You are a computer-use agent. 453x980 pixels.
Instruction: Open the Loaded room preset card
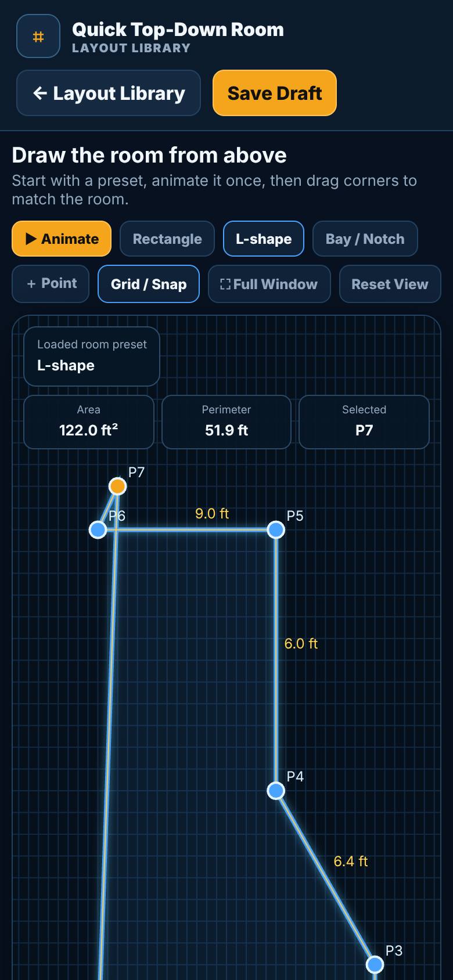point(92,356)
